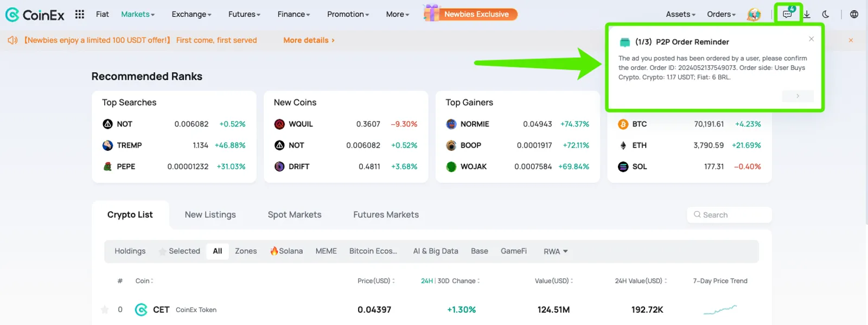
Task: Click the WOJAK coin icon
Action: [451, 167]
